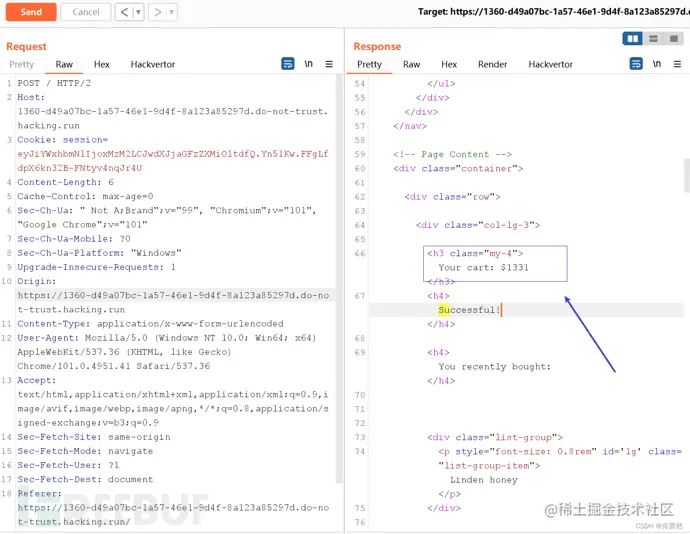Click the 'Sec-Ch-Ua-Mobile: ?0' header line
The height and width of the screenshot is (534, 690).
(74, 239)
